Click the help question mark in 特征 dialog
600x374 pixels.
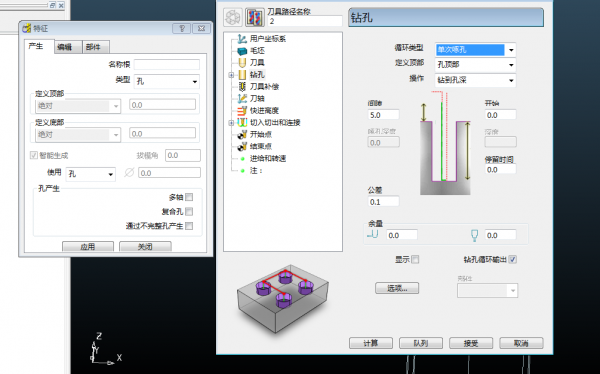point(181,28)
